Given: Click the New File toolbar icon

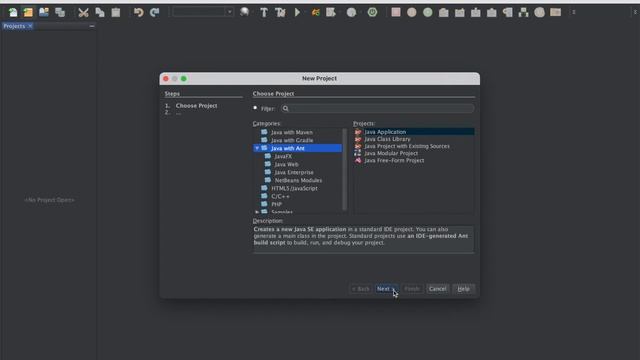Looking at the screenshot, I should click(x=13, y=12).
